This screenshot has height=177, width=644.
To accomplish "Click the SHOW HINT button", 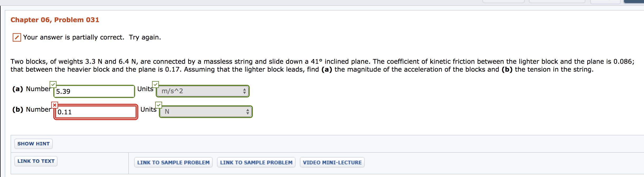I will (33, 144).
